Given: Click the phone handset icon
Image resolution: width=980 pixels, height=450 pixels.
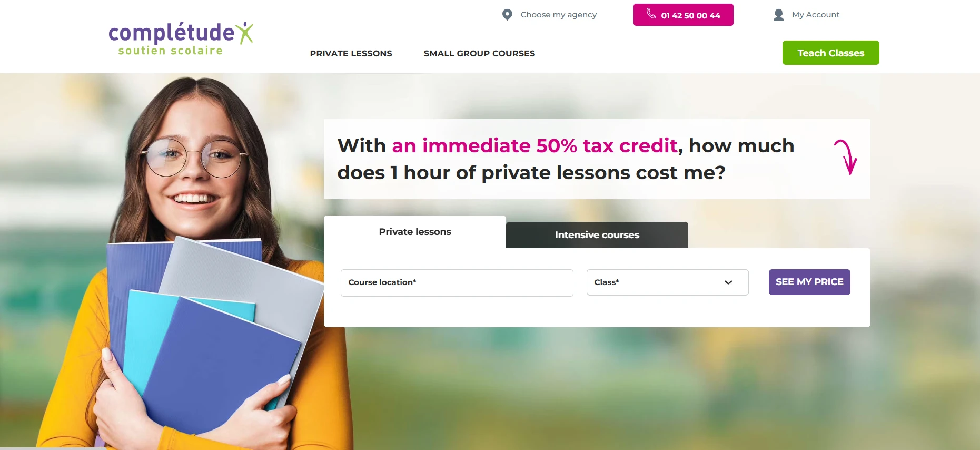Looking at the screenshot, I should click(x=651, y=14).
